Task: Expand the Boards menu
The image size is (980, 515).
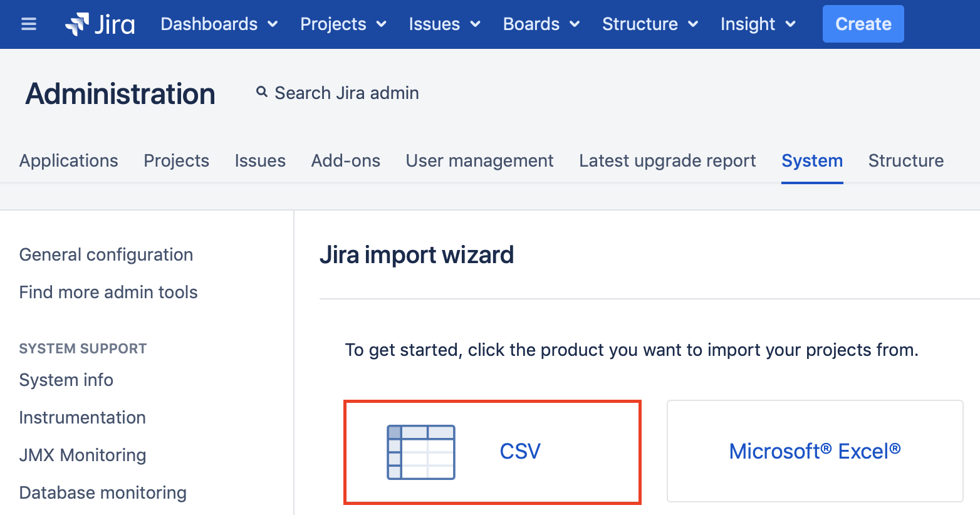Action: [540, 24]
